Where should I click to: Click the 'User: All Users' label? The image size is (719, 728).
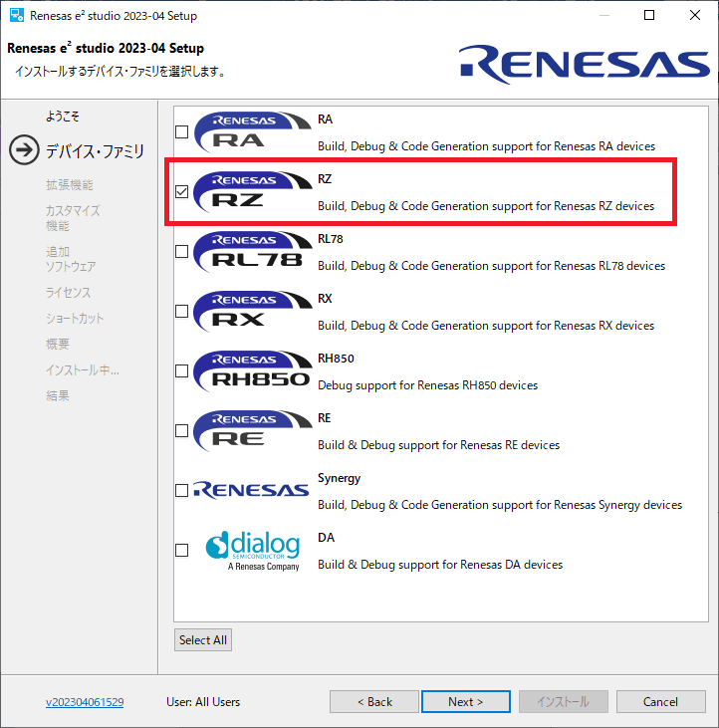(x=203, y=702)
